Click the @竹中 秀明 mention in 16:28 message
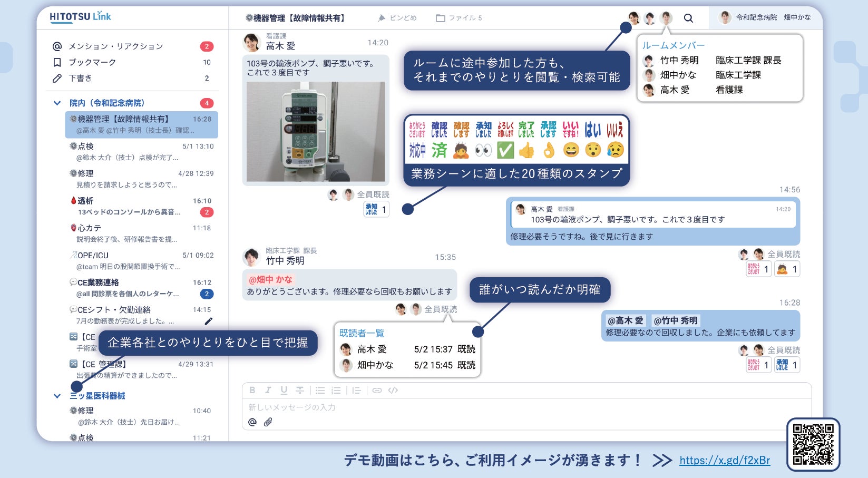The width and height of the screenshot is (868, 478). 676,320
